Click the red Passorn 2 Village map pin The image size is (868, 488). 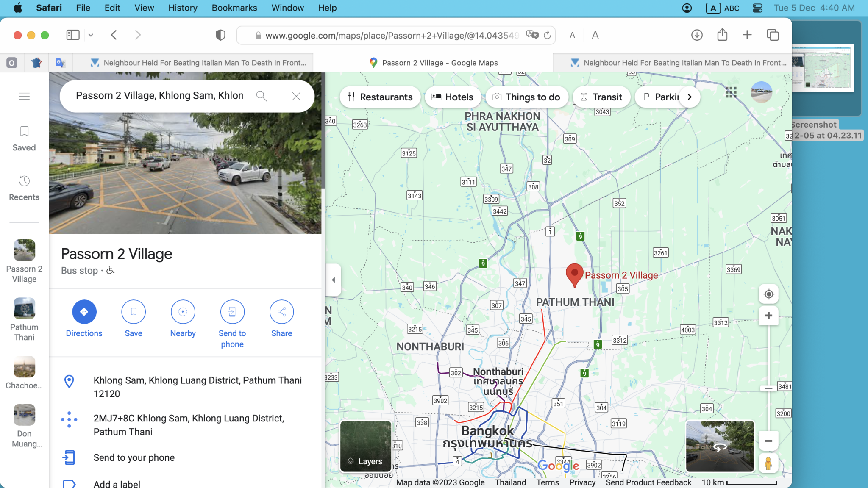pyautogui.click(x=574, y=275)
